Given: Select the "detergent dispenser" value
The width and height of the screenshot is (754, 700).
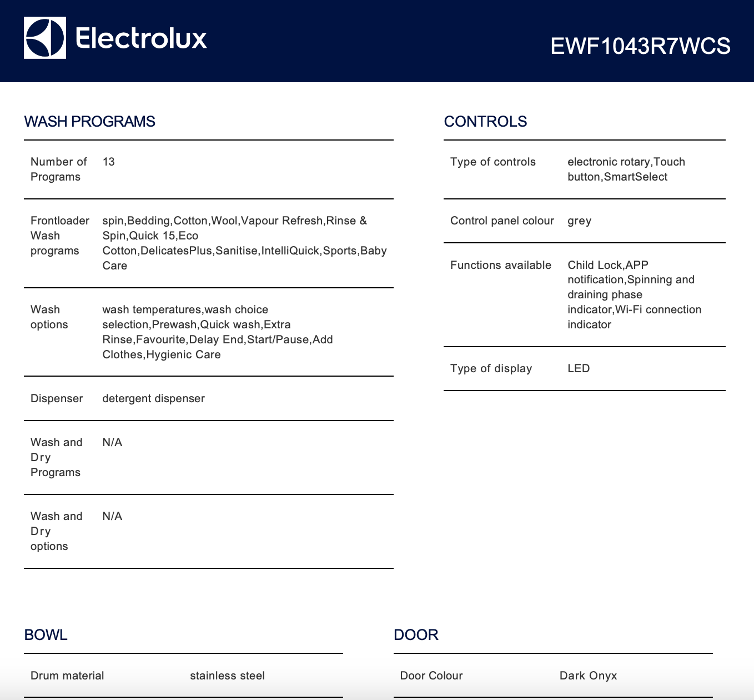Looking at the screenshot, I should [x=154, y=398].
